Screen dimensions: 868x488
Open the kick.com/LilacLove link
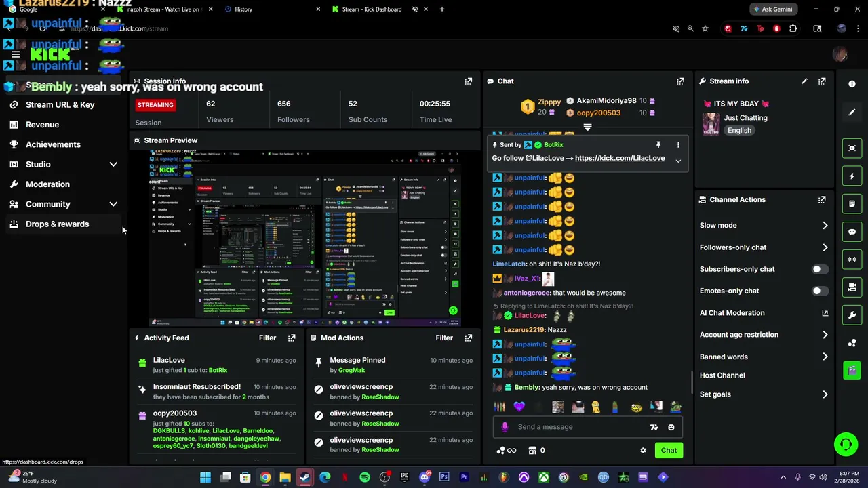click(620, 158)
